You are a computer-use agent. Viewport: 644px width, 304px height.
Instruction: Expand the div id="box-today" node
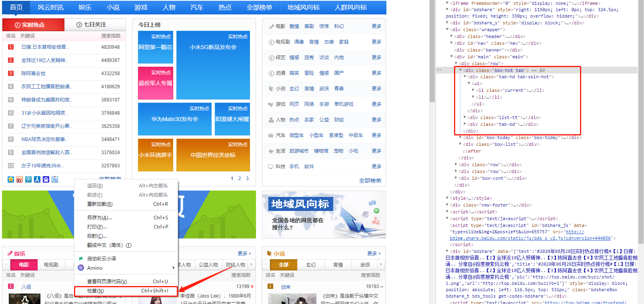[460, 137]
